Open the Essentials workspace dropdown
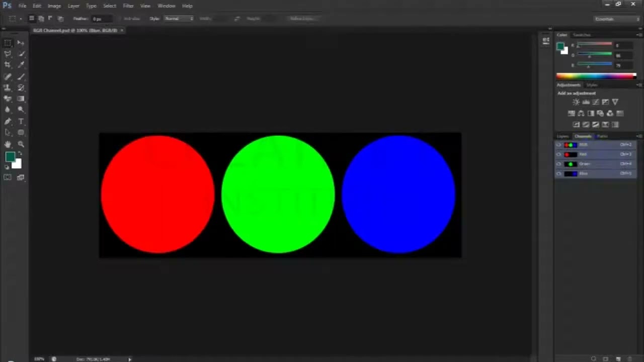This screenshot has height=362, width=644. [x=617, y=19]
